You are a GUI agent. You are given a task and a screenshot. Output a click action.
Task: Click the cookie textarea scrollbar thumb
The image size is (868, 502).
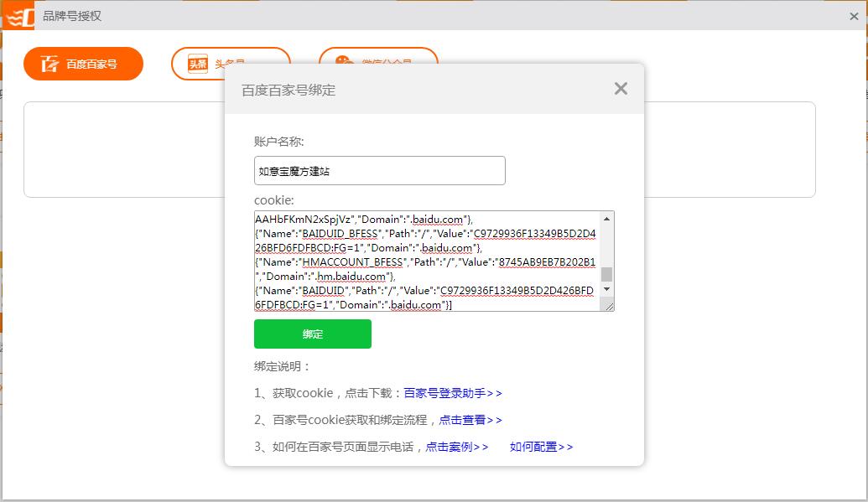click(x=606, y=274)
